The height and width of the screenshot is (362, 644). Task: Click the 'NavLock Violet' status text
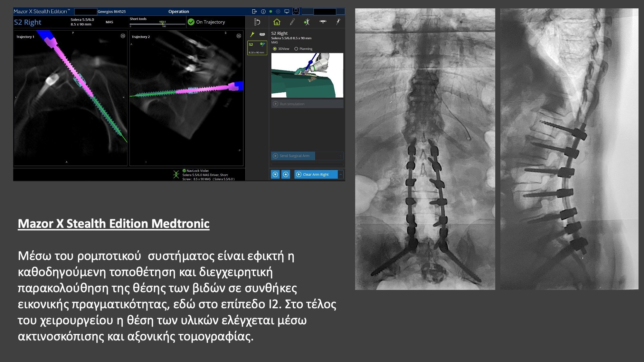[198, 171]
